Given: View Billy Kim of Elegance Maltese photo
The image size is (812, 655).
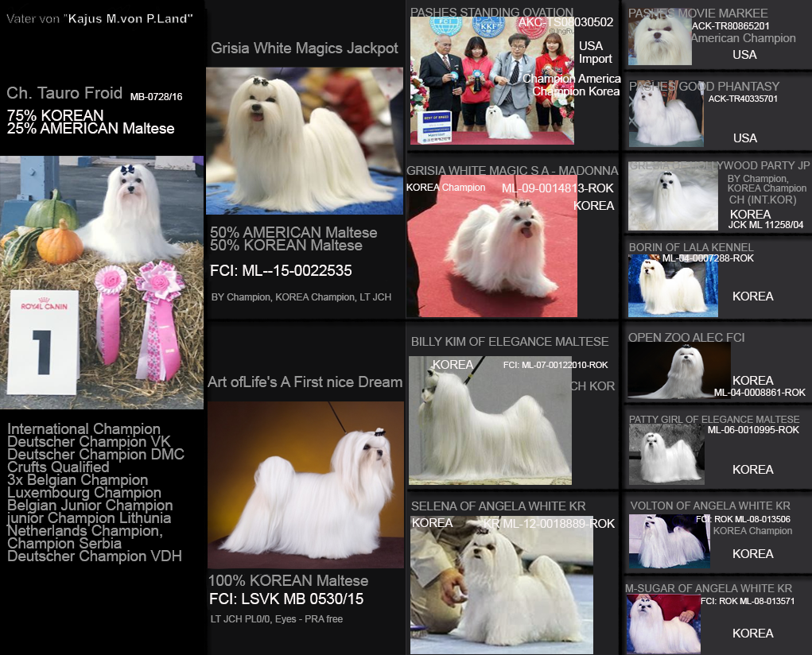Looking at the screenshot, I should coord(489,421).
